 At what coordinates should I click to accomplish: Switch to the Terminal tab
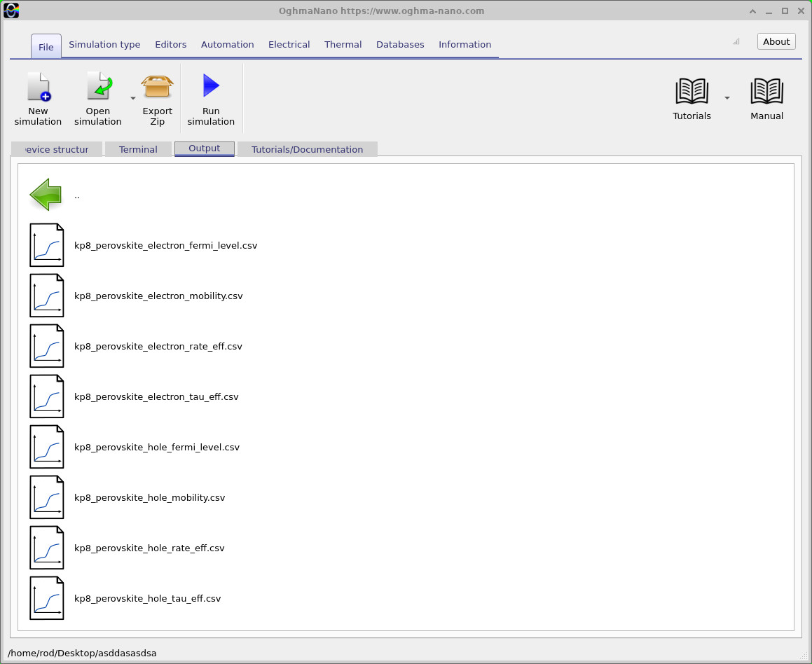[138, 149]
